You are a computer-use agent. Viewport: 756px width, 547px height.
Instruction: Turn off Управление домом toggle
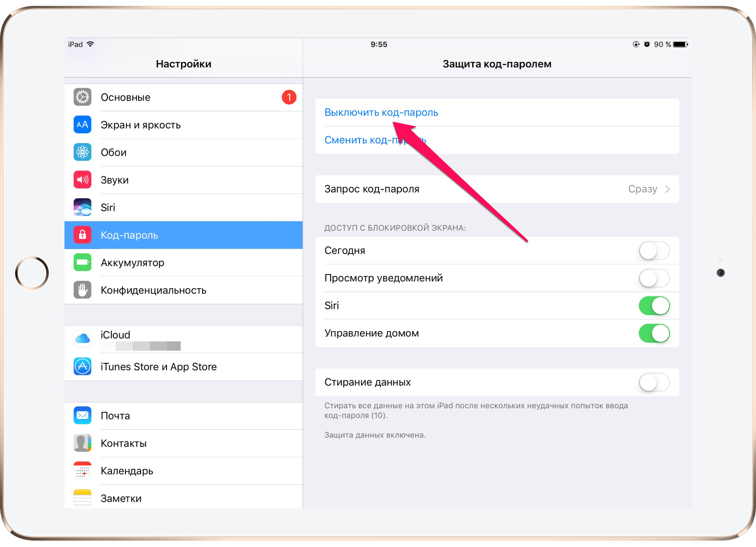click(654, 333)
